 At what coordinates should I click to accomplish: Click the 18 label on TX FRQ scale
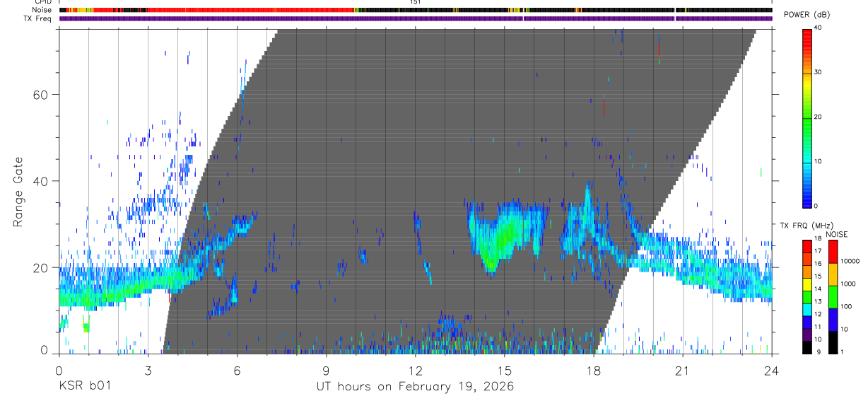click(818, 238)
